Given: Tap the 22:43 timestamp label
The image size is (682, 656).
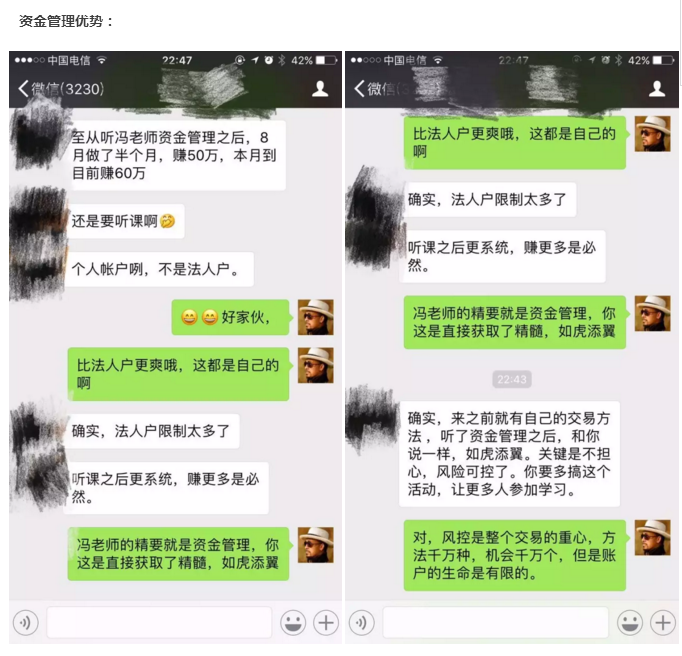Looking at the screenshot, I should (x=512, y=379).
